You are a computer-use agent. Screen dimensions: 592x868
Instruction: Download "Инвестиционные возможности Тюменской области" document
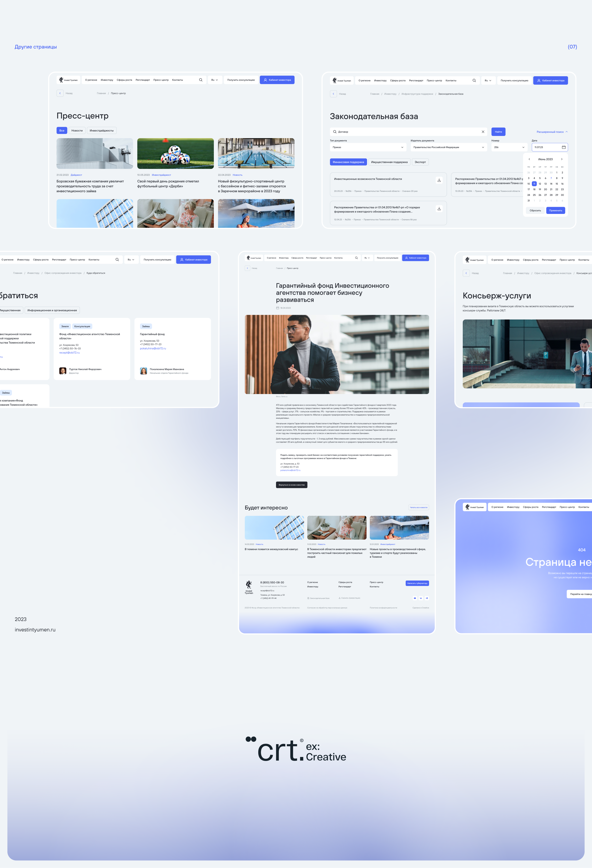pos(439,180)
